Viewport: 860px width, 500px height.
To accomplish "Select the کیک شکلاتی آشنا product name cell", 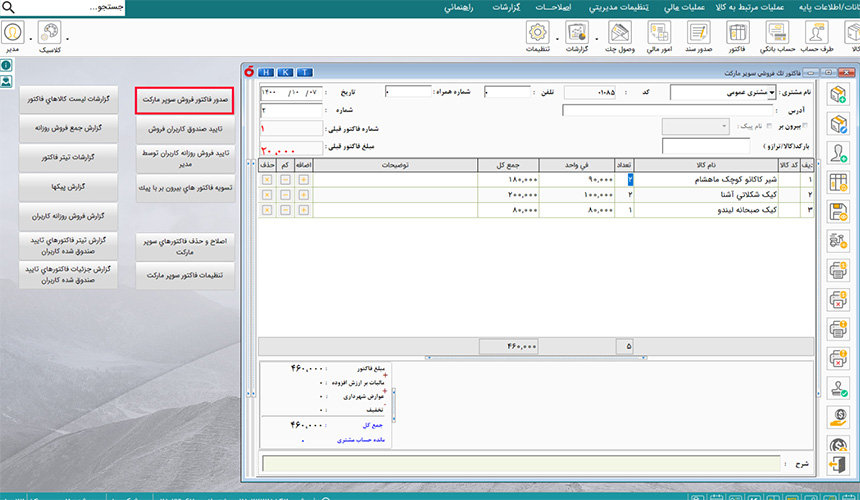I will (706, 195).
